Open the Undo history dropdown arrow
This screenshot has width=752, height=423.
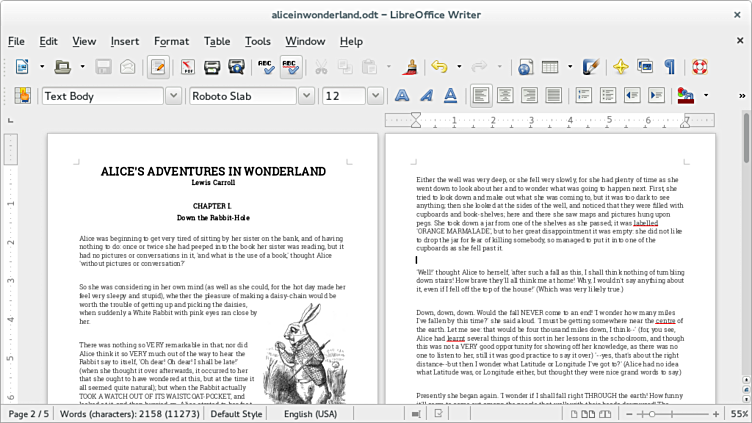(x=458, y=67)
